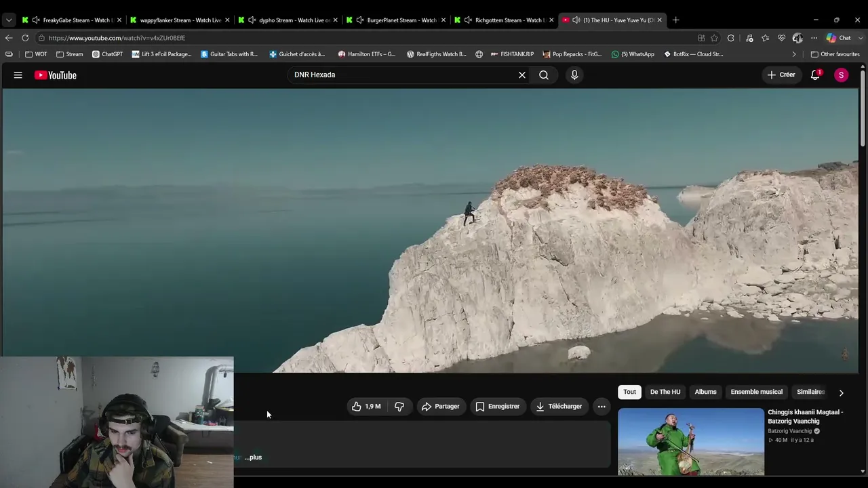The image size is (868, 488).
Task: Open the Guitar Tabs bookmark
Action: click(229, 54)
